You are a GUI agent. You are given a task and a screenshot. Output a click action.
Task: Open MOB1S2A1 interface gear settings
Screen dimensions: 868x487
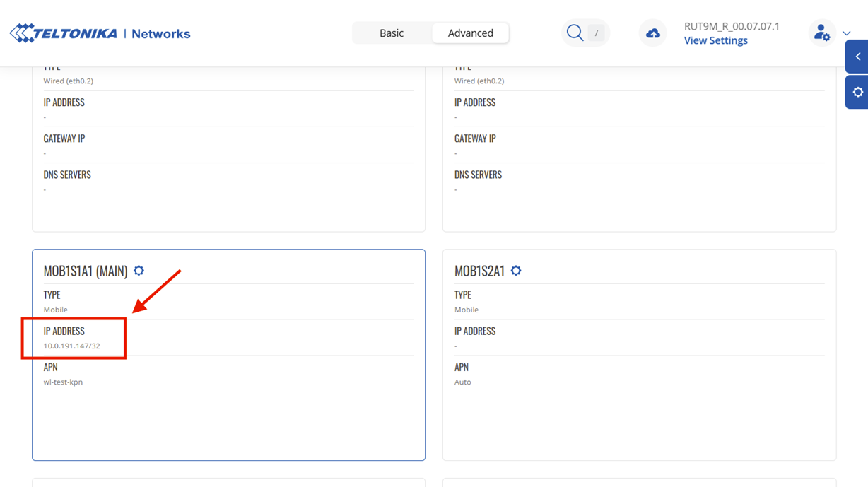[x=516, y=271]
